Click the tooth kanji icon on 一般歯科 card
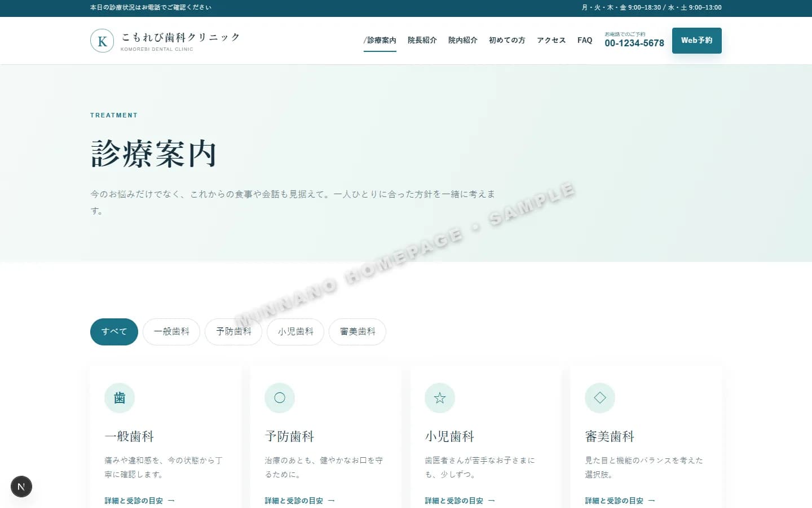Viewport: 812px width, 508px height. pyautogui.click(x=120, y=398)
